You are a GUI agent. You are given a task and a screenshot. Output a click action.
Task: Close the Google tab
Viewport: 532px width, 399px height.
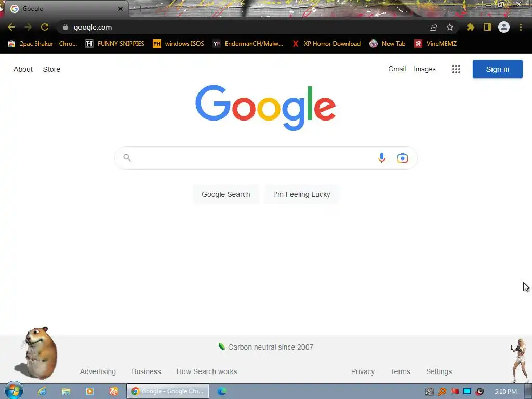(121, 9)
